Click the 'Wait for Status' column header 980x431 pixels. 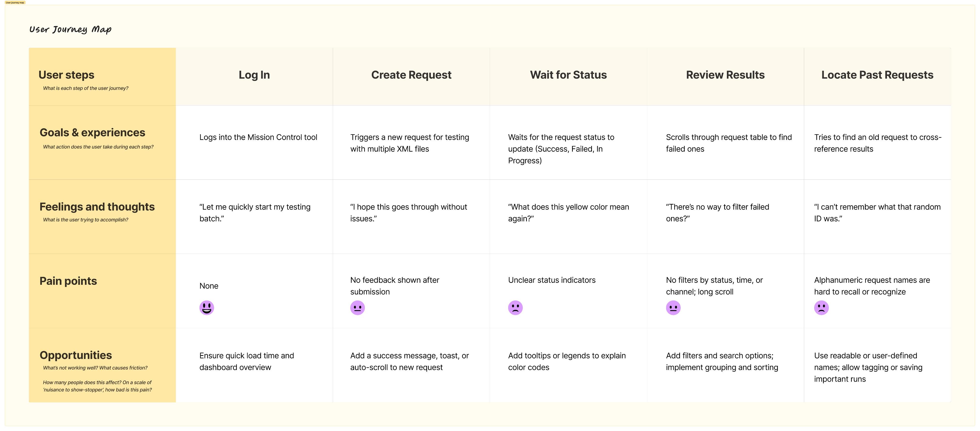pos(568,75)
